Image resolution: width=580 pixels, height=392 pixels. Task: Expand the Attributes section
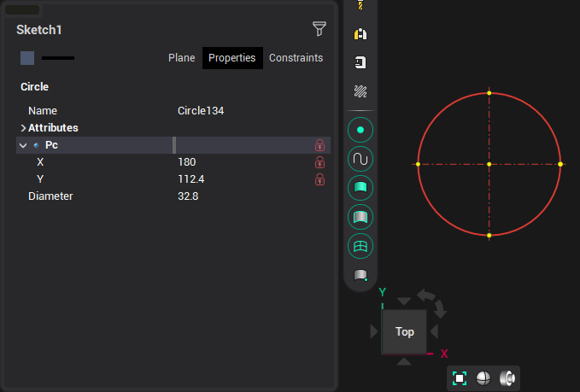click(x=23, y=128)
